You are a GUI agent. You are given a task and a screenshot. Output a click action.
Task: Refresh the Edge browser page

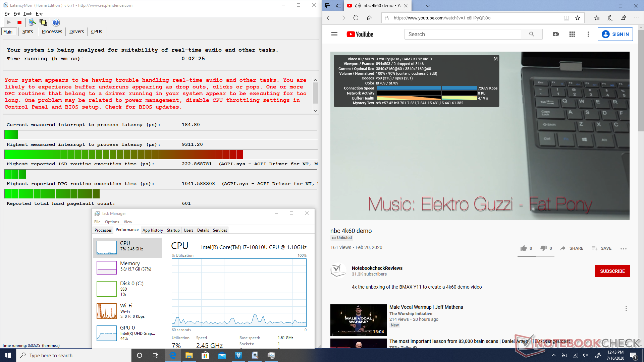356,18
